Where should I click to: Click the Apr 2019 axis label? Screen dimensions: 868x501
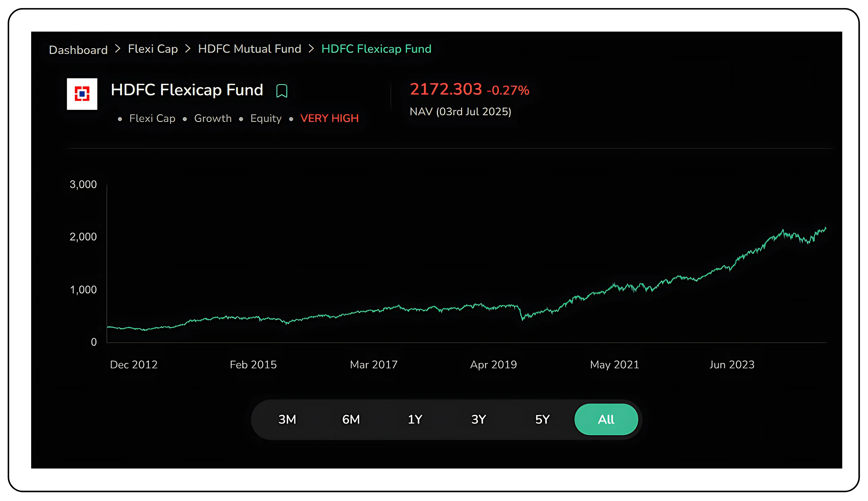[494, 365]
